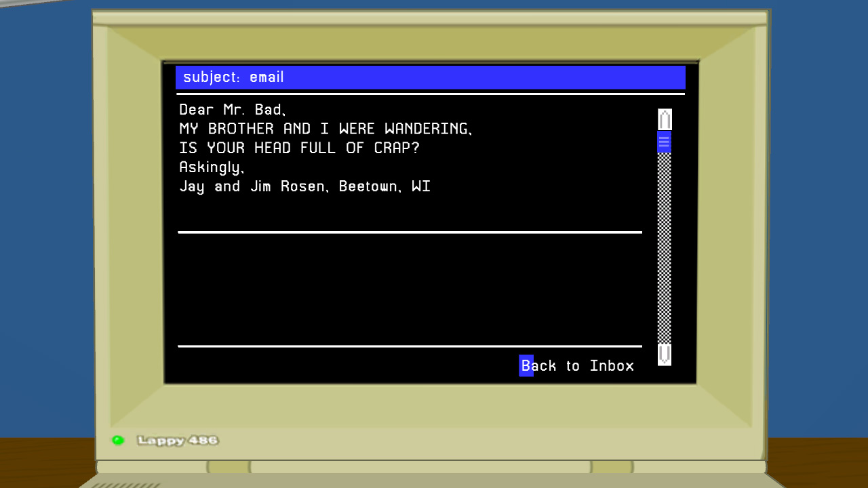
Task: Go Back to Inbox
Action: [577, 366]
